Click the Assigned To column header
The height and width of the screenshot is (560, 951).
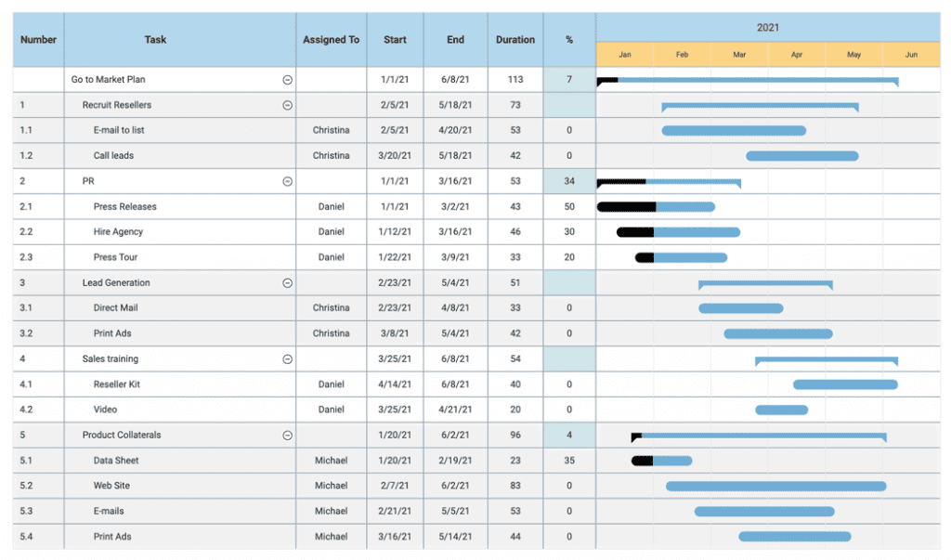[331, 39]
